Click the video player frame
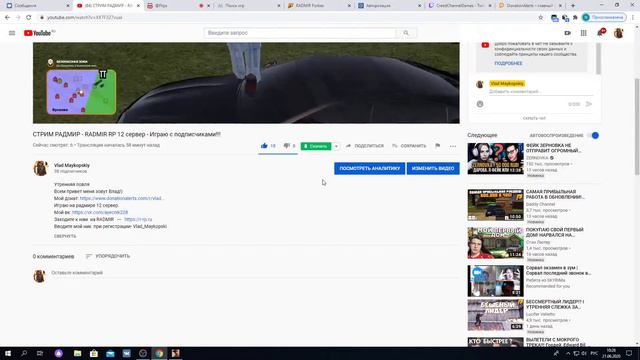This screenshot has width=640, height=360. 246,83
